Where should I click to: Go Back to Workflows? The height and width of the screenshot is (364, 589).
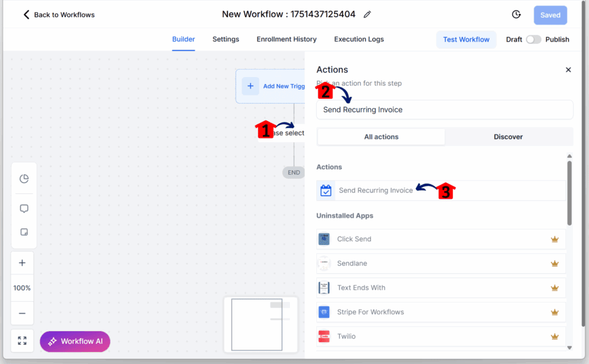(x=59, y=14)
